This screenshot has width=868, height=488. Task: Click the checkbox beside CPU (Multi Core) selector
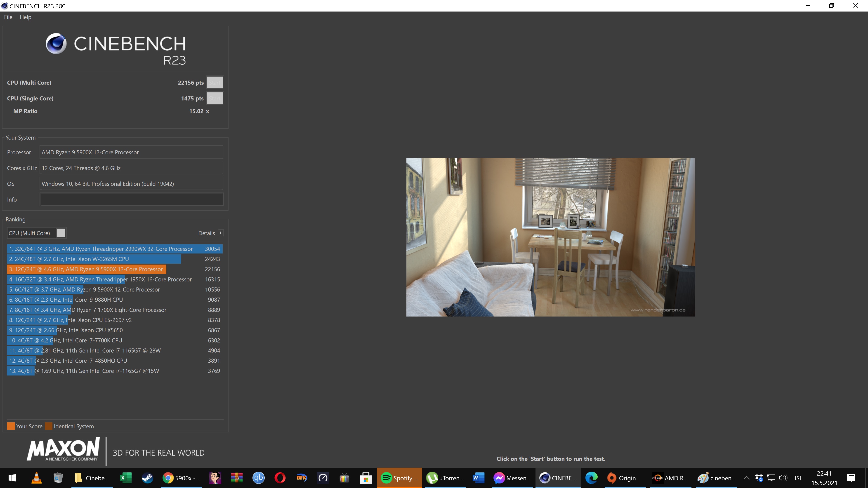coord(61,233)
